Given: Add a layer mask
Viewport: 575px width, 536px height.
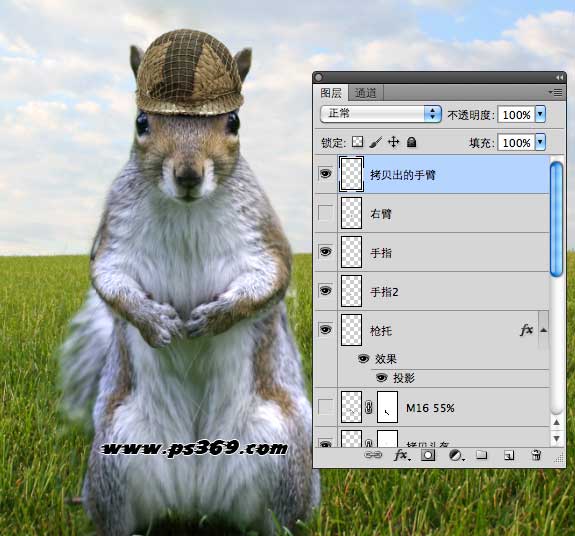Looking at the screenshot, I should 428,455.
